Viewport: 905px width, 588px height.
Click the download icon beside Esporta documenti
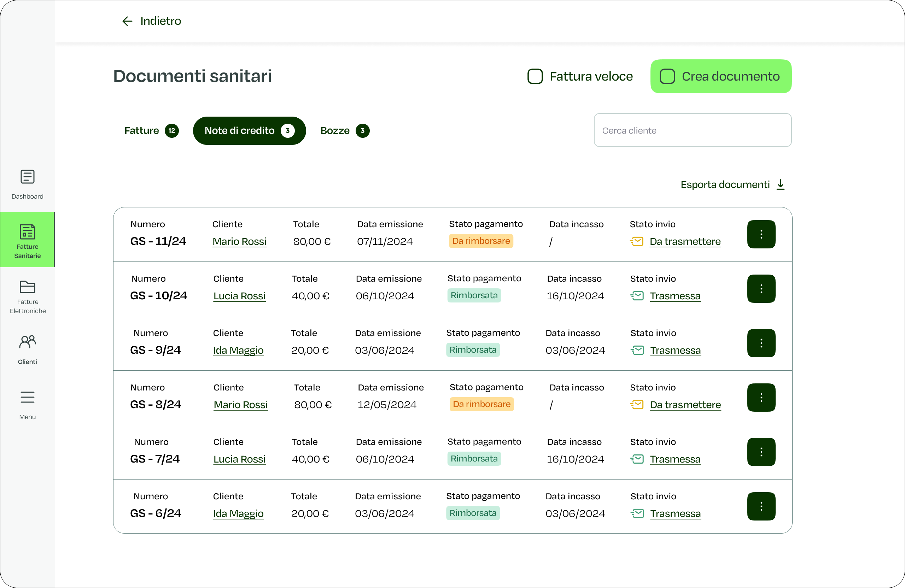tap(781, 185)
